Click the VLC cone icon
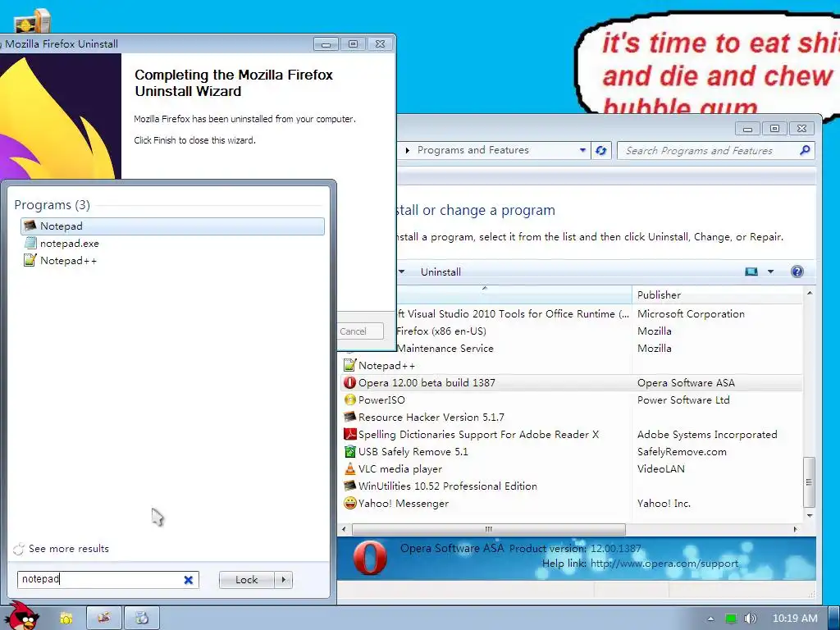 coord(349,468)
